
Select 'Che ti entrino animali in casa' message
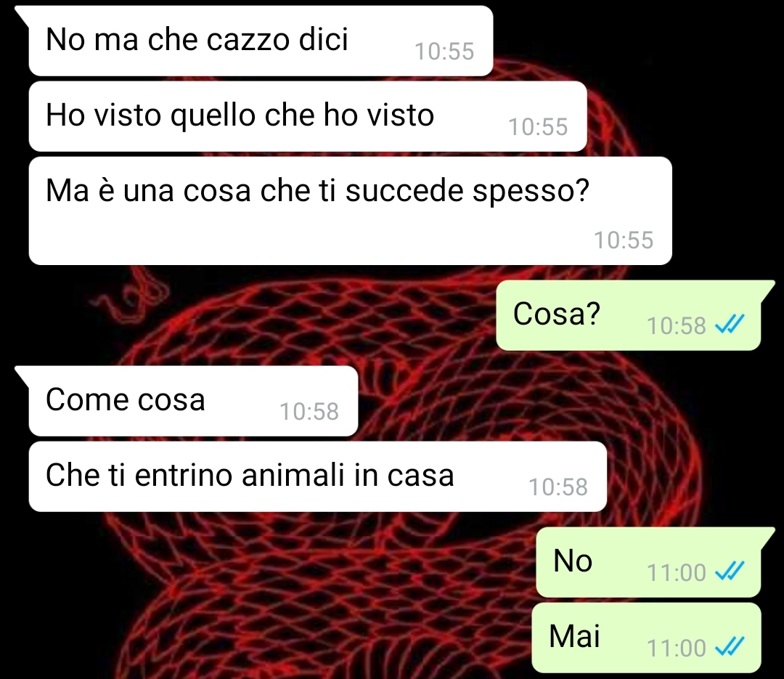coord(317,476)
